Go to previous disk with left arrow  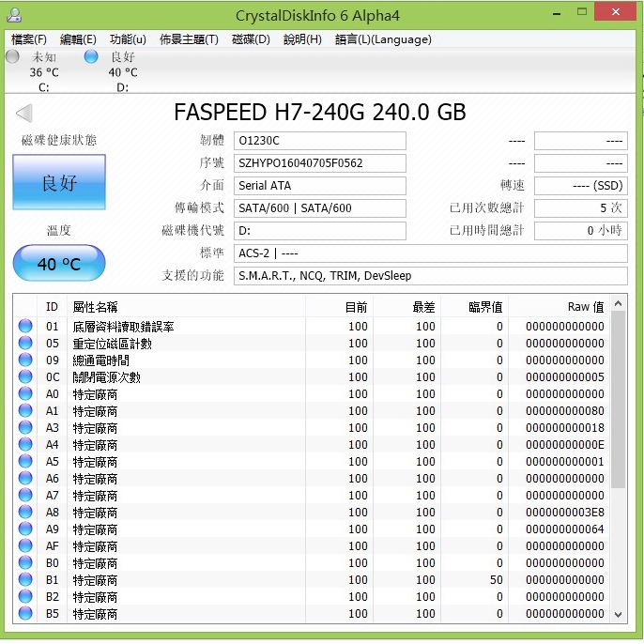(23, 113)
